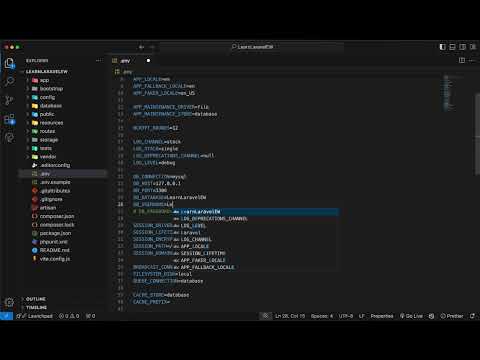Open the .env.example file
The height and width of the screenshot is (360, 480).
(x=55, y=182)
